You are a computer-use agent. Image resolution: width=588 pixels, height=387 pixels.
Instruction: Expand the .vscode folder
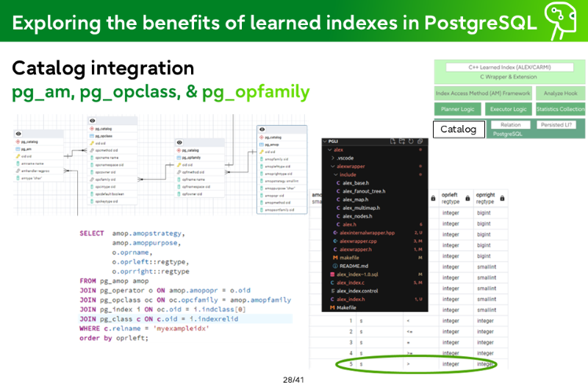pos(333,158)
